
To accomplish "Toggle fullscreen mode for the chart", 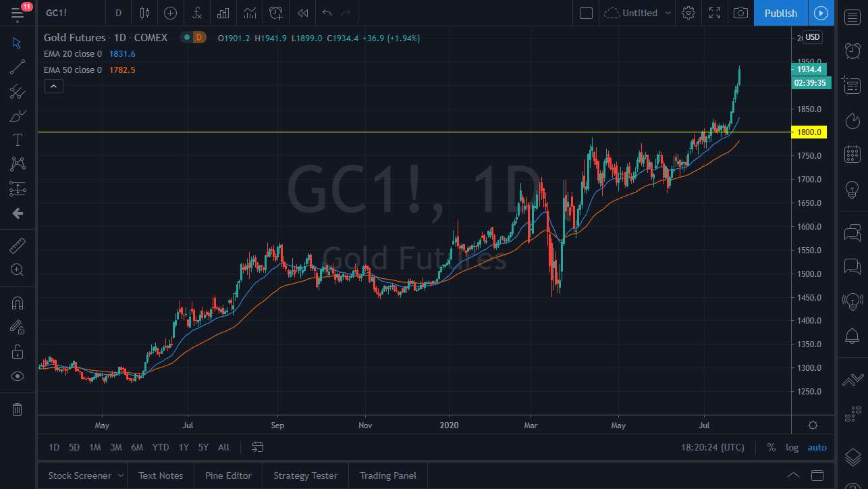I will coord(715,13).
